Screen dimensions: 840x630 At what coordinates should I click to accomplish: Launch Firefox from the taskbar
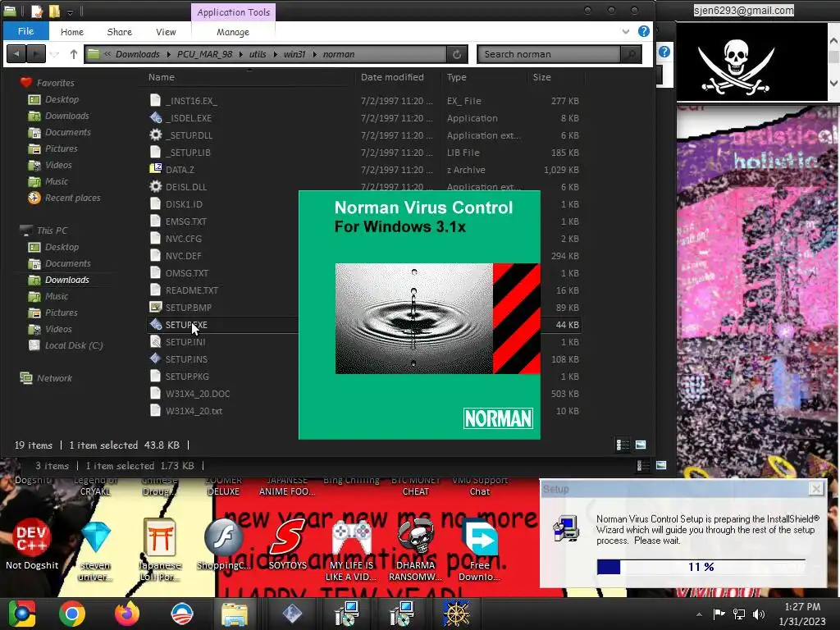pyautogui.click(x=127, y=614)
